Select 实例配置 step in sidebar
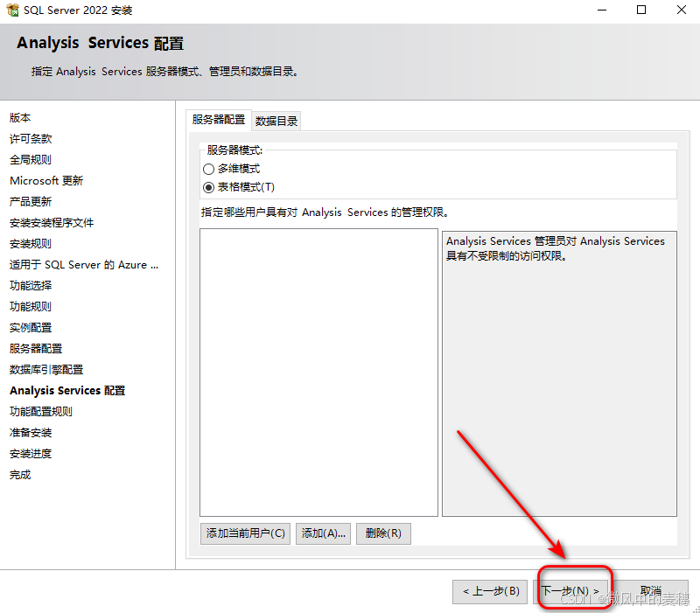The image size is (700, 613). point(31,327)
